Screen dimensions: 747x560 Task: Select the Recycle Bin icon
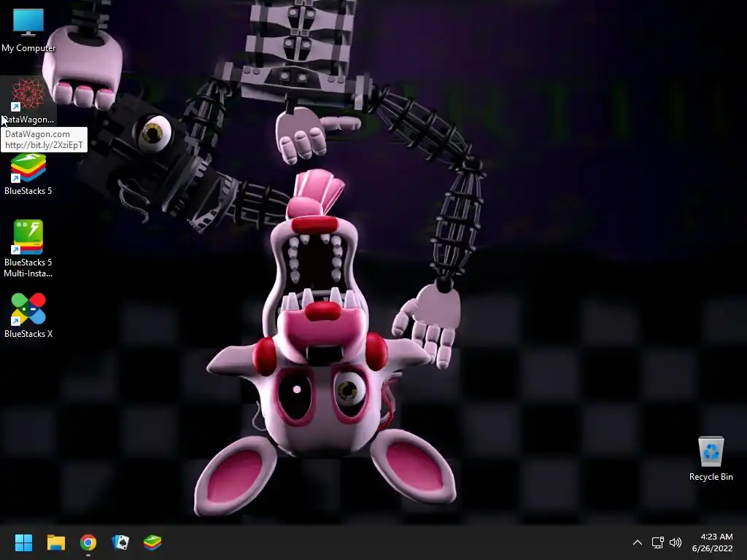point(711,459)
